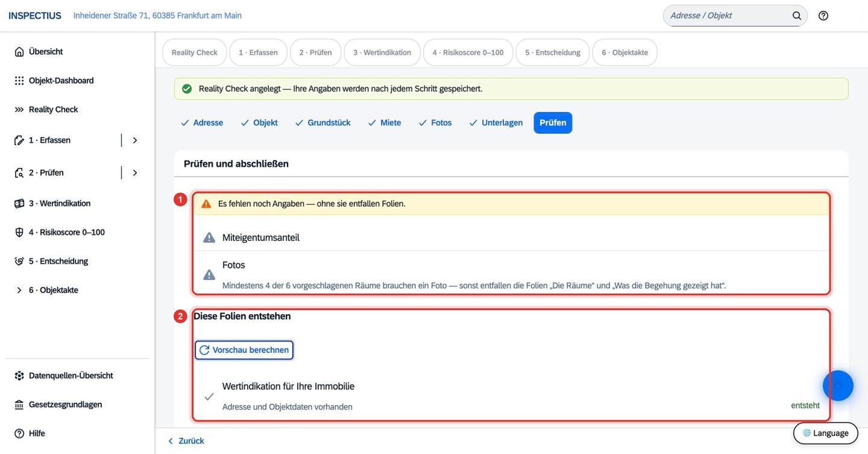Open the Fotos missing-info warning item
The height and width of the screenshot is (454, 868).
coord(511,274)
